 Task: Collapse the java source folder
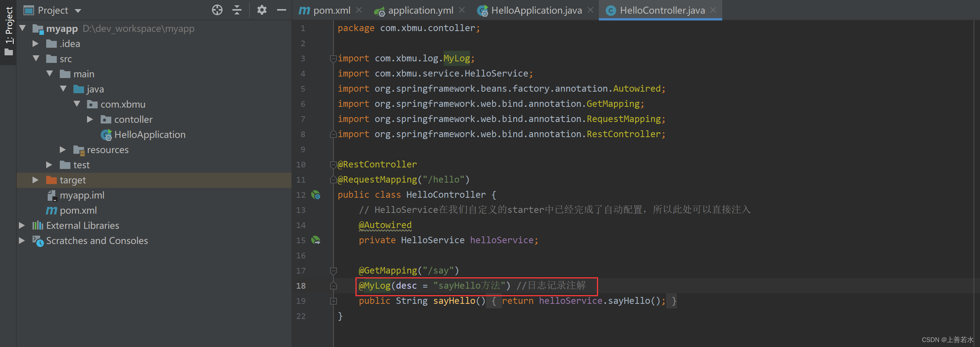(x=63, y=89)
